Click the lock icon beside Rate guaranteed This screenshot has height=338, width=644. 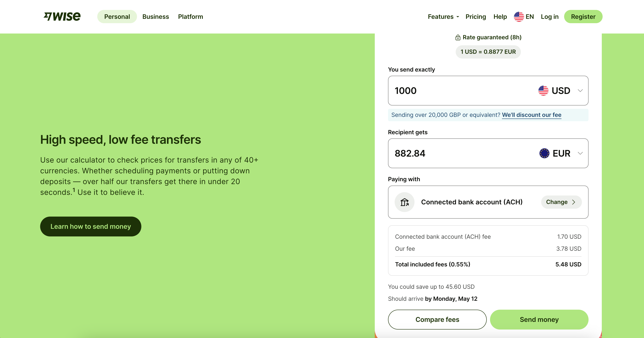point(458,37)
